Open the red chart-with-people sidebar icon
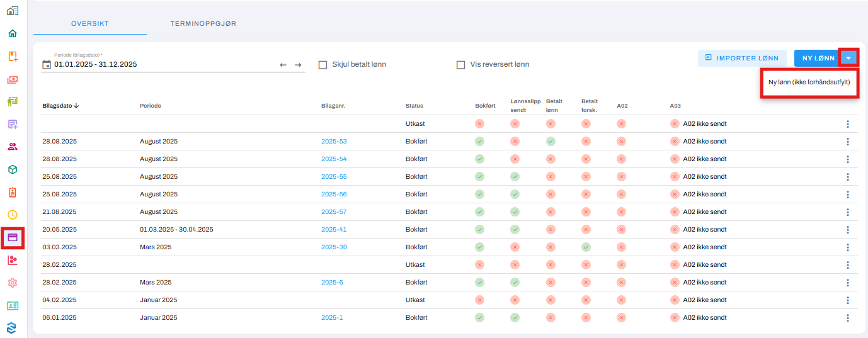This screenshot has width=868, height=338. coord(13,260)
